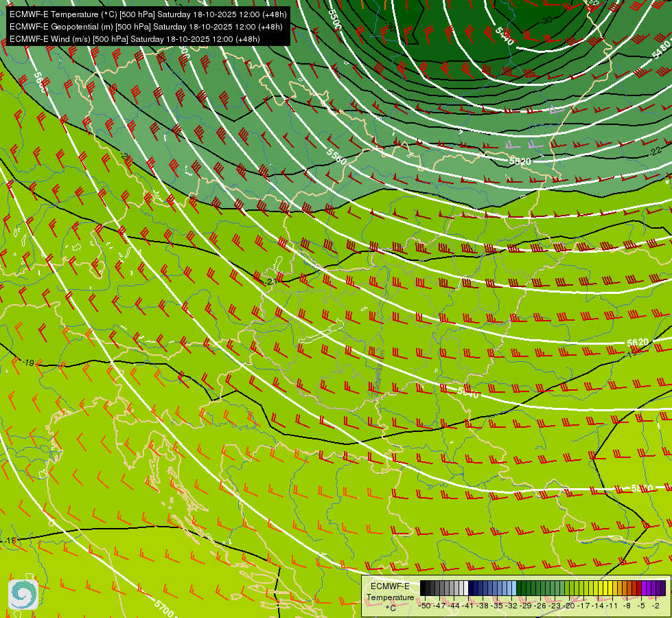Click the dark red legend swatch

pyautogui.click(x=638, y=588)
